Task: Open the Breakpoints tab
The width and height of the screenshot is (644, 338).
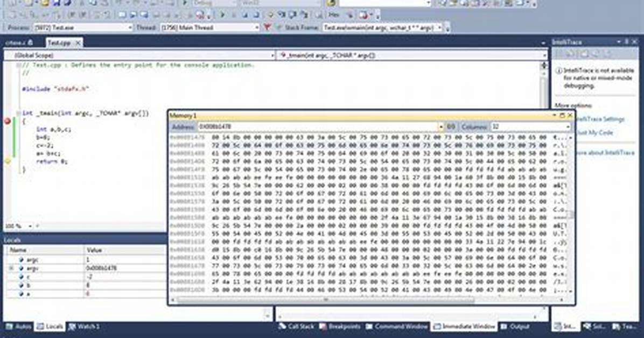Action: point(340,327)
